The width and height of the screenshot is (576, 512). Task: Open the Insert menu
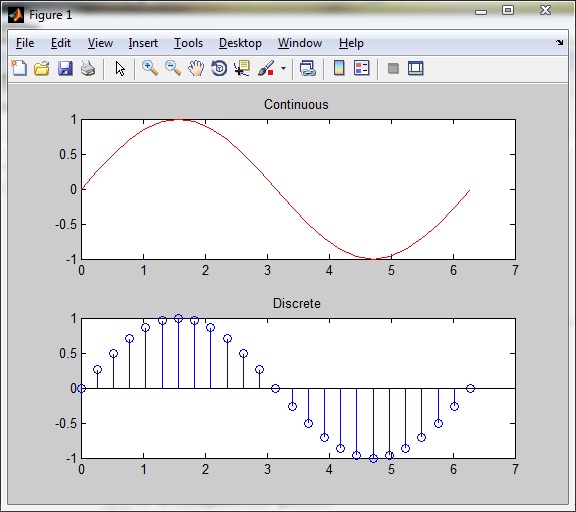coord(143,43)
